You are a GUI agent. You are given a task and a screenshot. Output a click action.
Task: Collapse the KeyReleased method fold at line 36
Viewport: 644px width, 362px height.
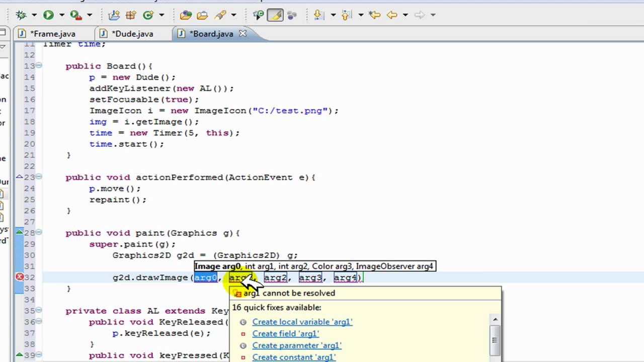click(39, 322)
